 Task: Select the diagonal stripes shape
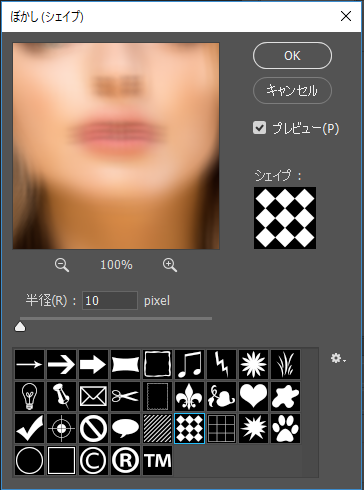[x=157, y=428]
